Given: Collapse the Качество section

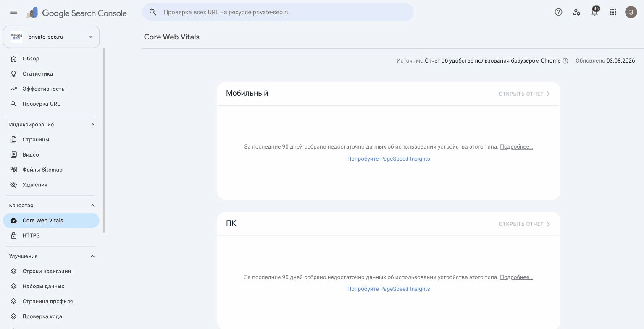Looking at the screenshot, I should click(92, 206).
